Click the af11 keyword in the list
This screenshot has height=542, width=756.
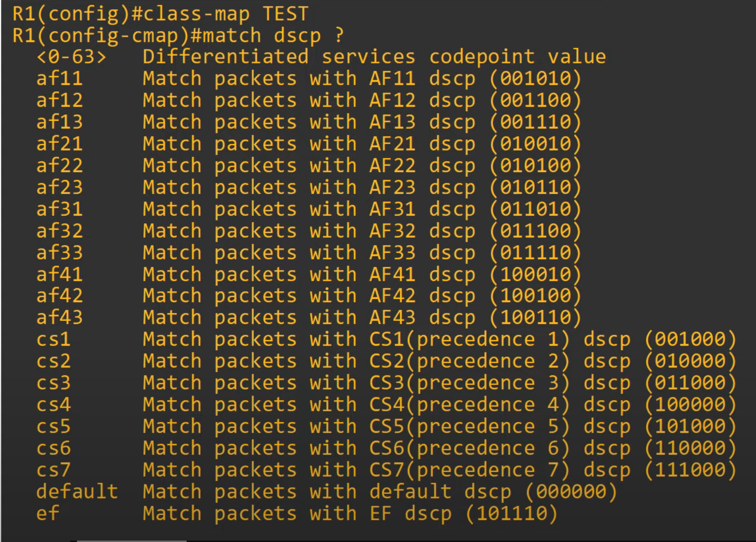click(x=59, y=78)
